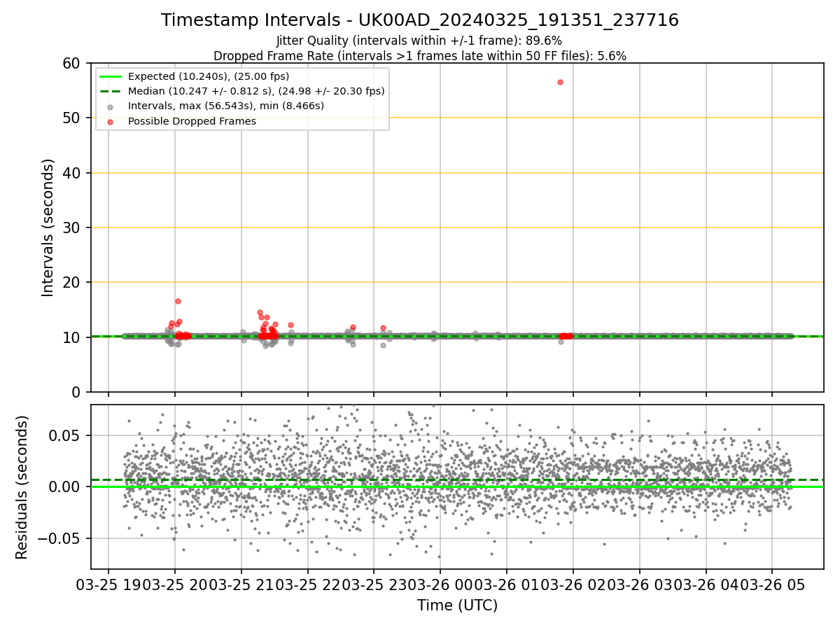Click the "Residuals (seconds)" y-axis label
Viewport: 840px width, 630px height.
(22, 487)
